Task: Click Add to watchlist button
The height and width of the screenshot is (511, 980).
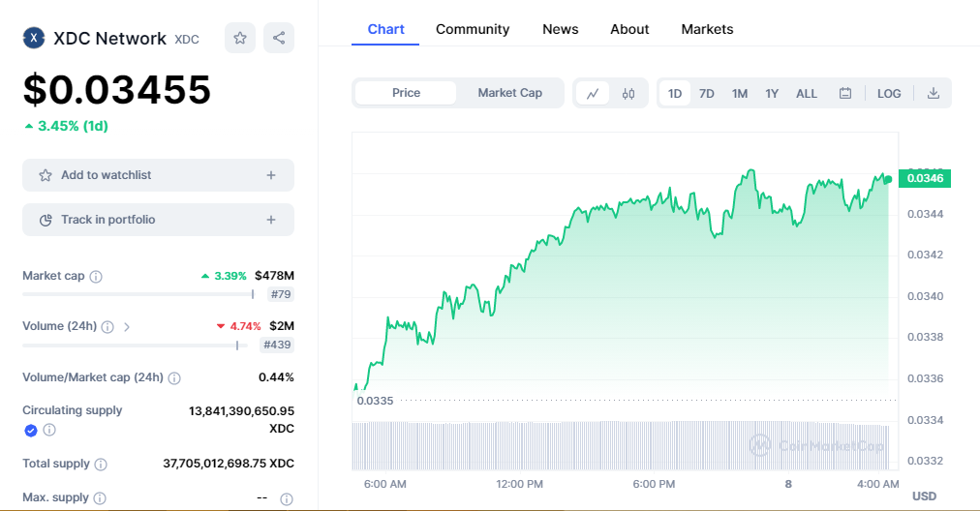Action: [x=158, y=175]
